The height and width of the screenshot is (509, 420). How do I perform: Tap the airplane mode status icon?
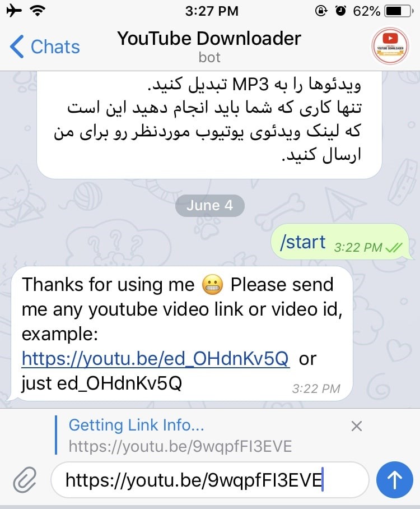pos(13,11)
